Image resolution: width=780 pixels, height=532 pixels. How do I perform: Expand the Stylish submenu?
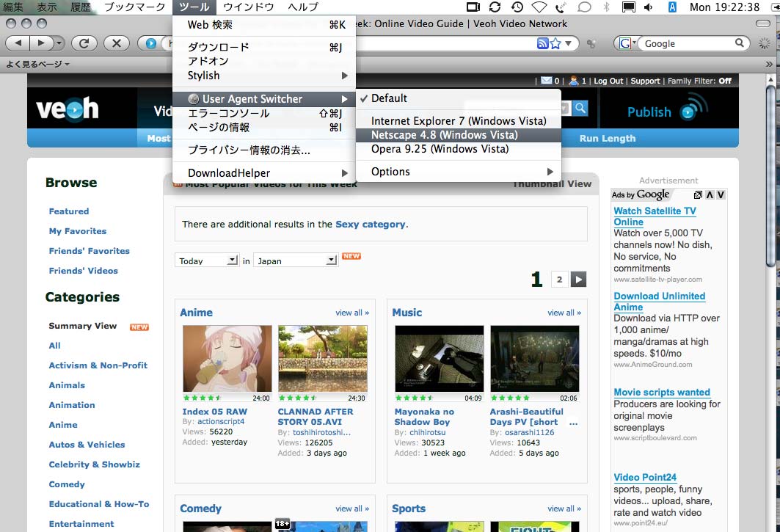click(x=263, y=76)
